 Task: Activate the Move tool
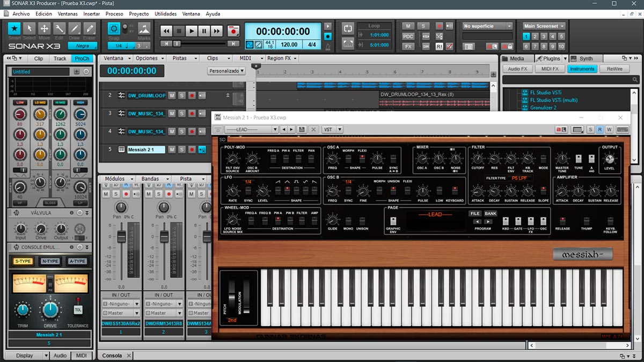(45, 28)
